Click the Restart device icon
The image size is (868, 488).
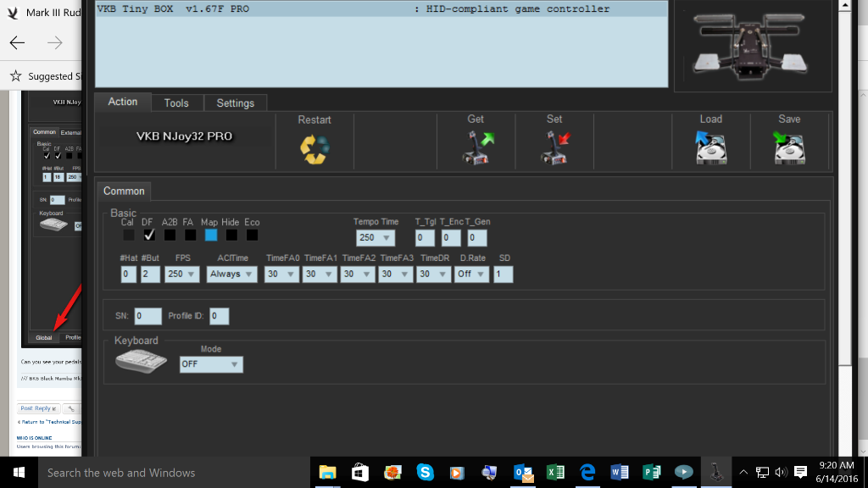pos(314,149)
